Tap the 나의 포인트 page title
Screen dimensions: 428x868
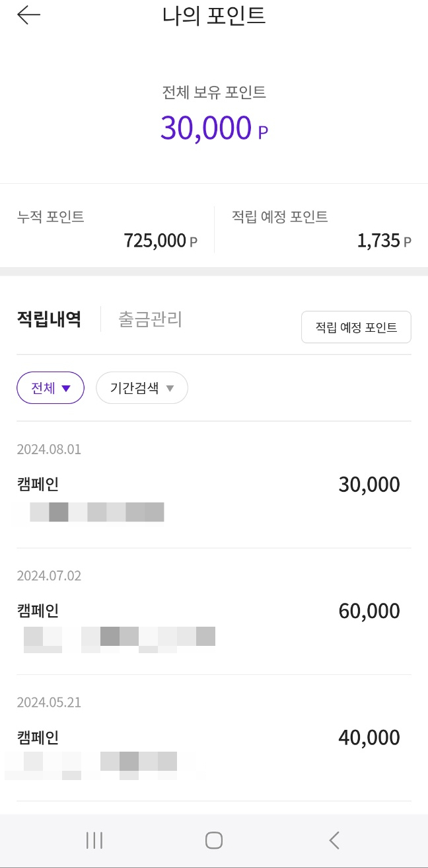pyautogui.click(x=214, y=16)
